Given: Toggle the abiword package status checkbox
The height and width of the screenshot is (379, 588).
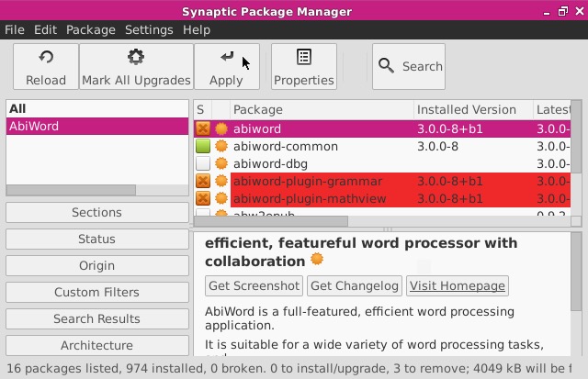Looking at the screenshot, I should (203, 128).
